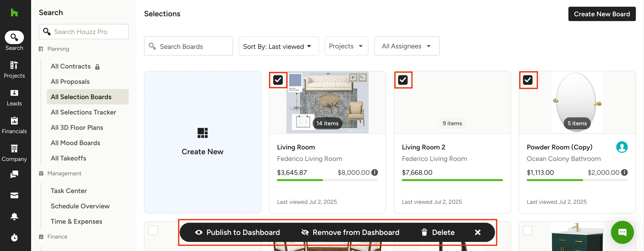Open the Sort By: Last viewed dropdown
The image size is (644, 251).
(278, 46)
